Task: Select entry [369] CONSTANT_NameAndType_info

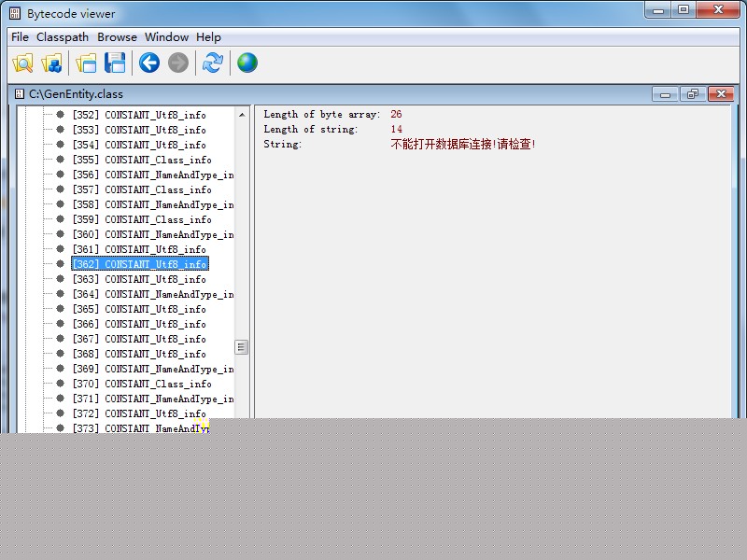Action: tap(153, 369)
